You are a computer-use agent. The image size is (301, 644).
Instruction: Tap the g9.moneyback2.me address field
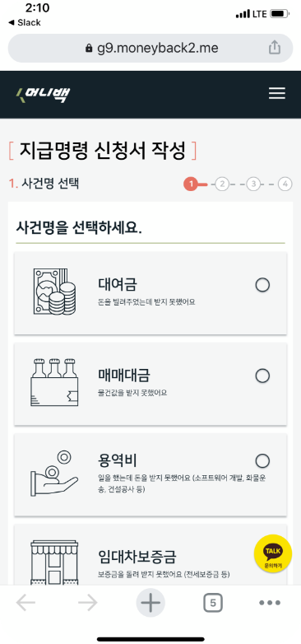(x=150, y=48)
